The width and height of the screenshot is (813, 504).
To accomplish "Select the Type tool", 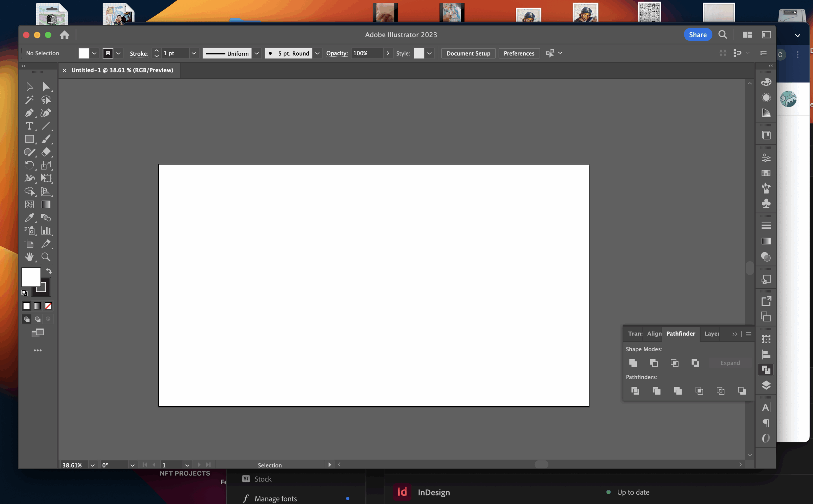I will (x=29, y=126).
